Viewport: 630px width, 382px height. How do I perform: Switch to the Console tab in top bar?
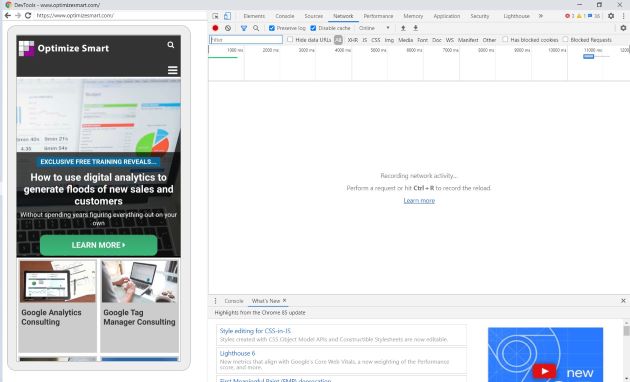pyautogui.click(x=285, y=16)
